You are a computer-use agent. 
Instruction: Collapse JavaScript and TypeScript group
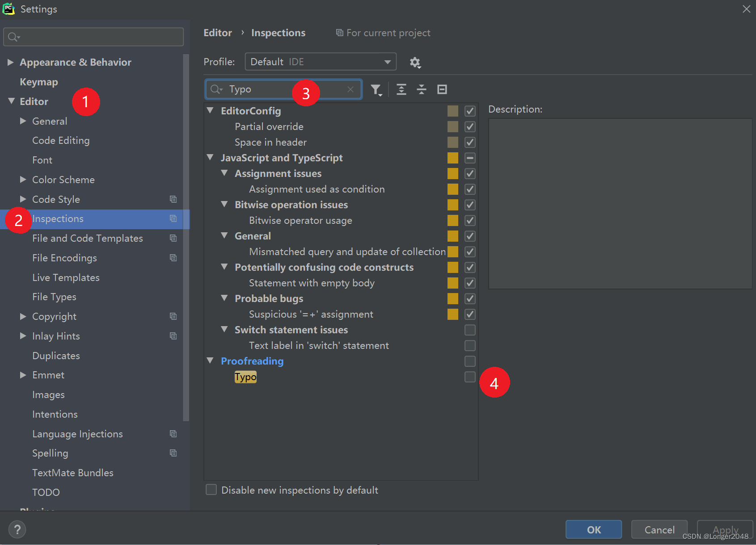210,157
